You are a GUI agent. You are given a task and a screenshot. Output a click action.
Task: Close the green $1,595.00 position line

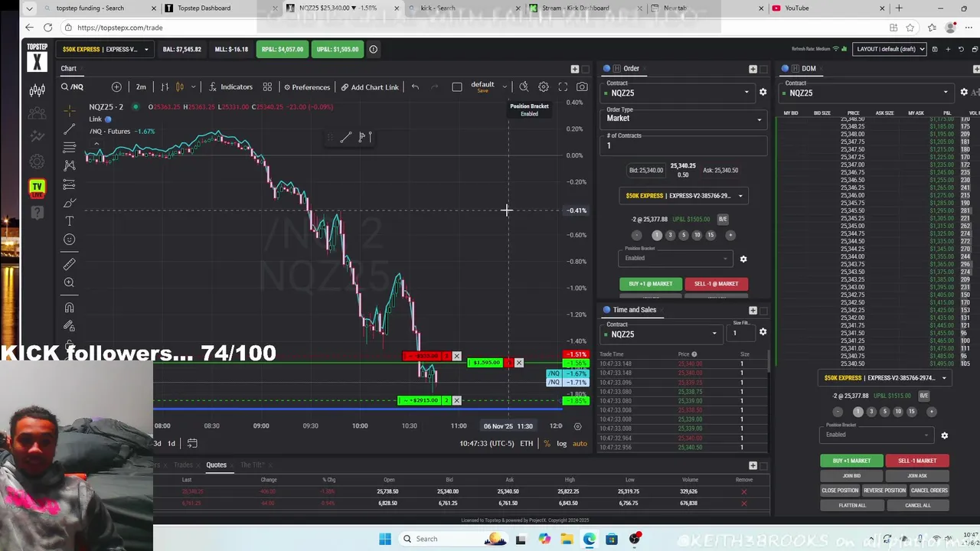click(518, 363)
